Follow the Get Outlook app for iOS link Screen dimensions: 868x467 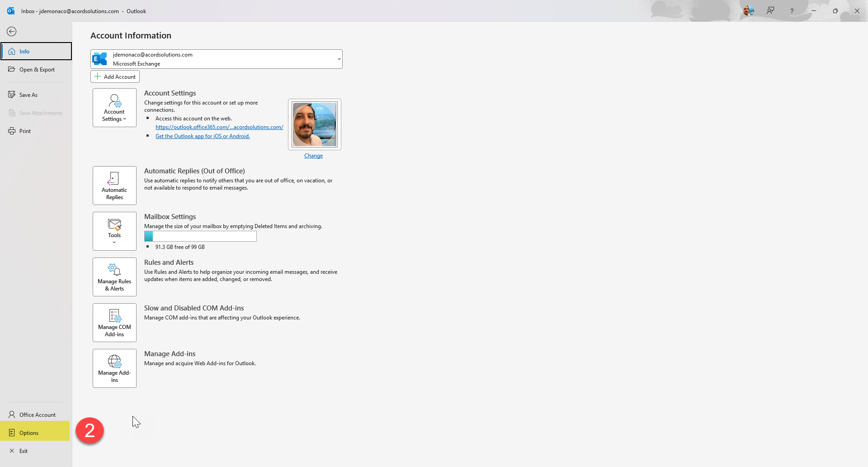tap(203, 136)
